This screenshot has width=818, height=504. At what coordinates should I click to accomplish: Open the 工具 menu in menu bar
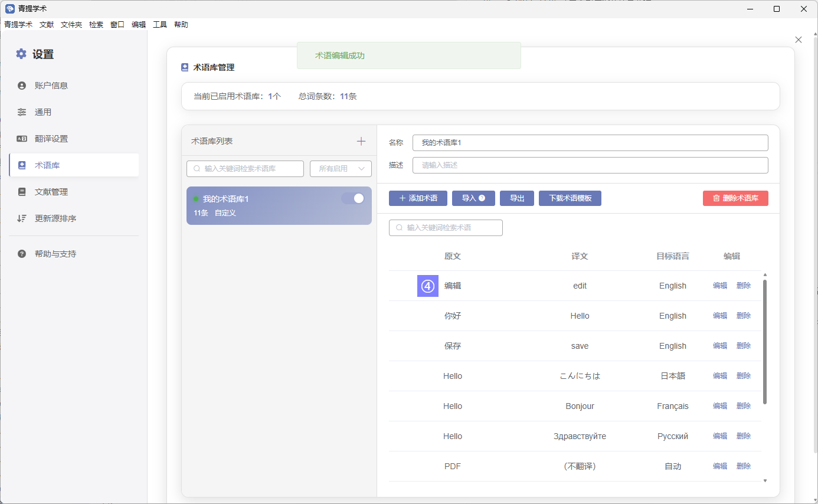[160, 25]
